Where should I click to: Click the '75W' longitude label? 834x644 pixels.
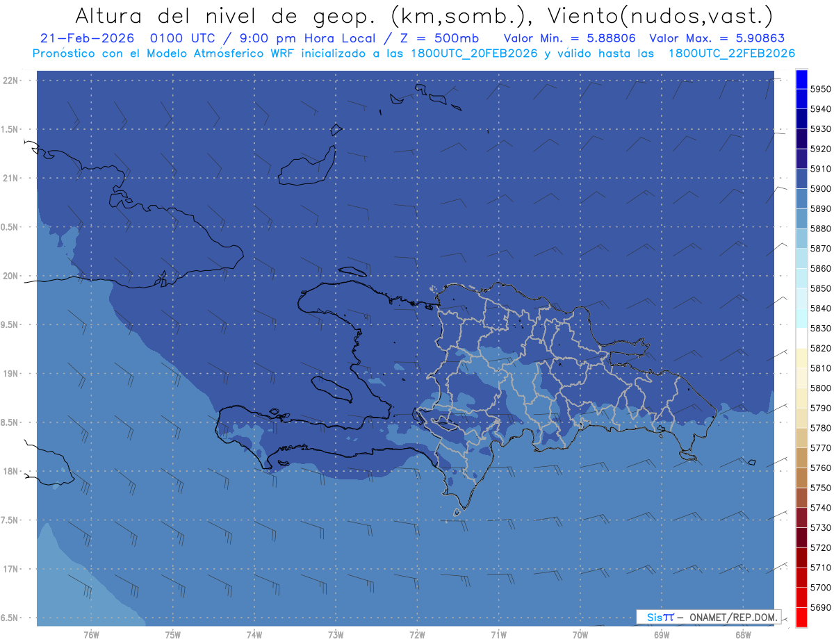[x=172, y=635]
